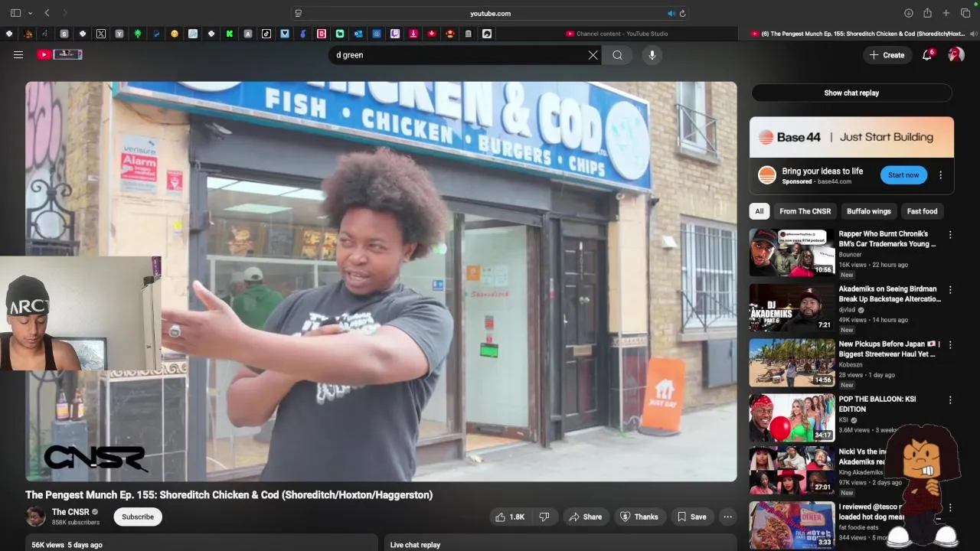Open options for Akademiks Birdman video
Screen dimensions: 980x551
950,290
